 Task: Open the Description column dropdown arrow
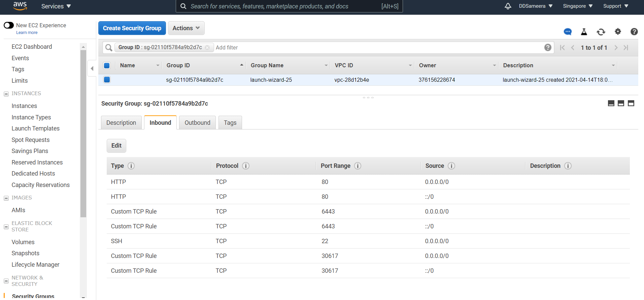point(613,66)
